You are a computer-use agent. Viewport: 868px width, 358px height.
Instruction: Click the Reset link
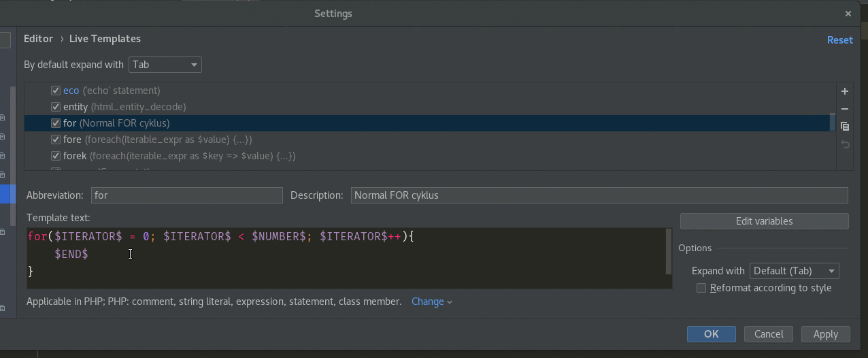coord(840,40)
